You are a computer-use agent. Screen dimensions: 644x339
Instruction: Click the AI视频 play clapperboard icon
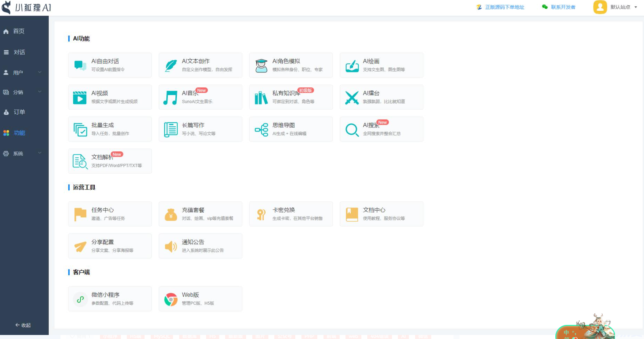point(80,97)
